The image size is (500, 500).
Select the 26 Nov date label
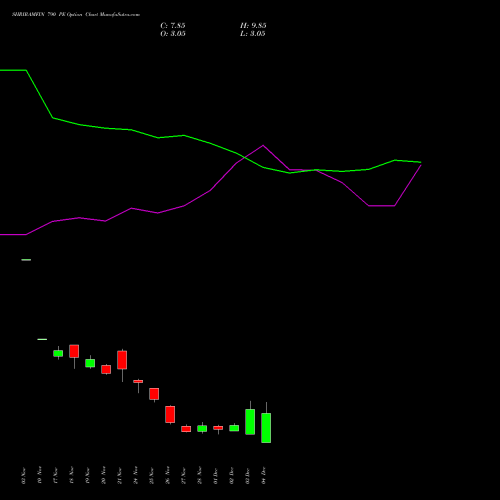coord(167,475)
